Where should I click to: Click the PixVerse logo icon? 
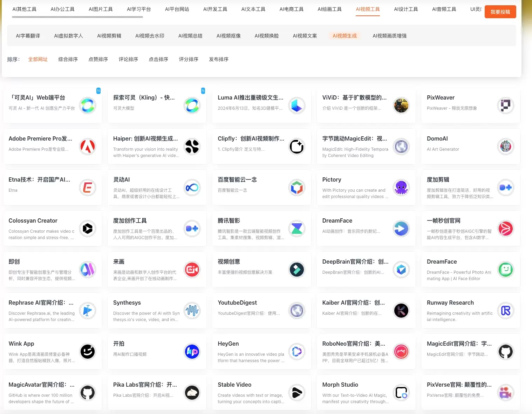506,393
